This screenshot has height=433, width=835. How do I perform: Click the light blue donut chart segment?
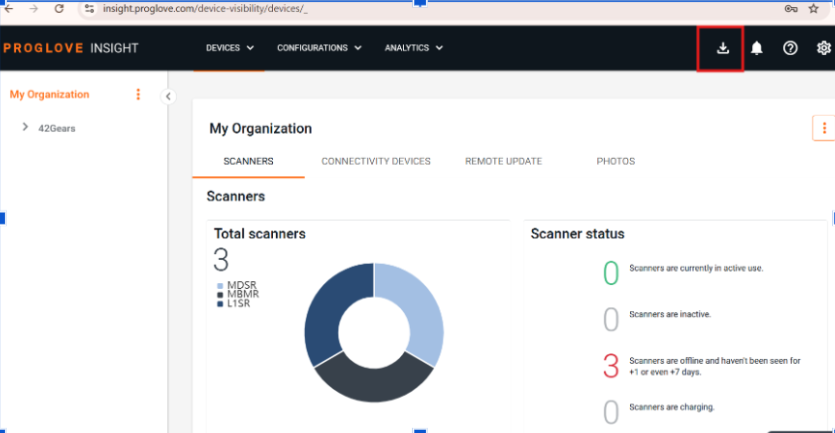pos(422,312)
